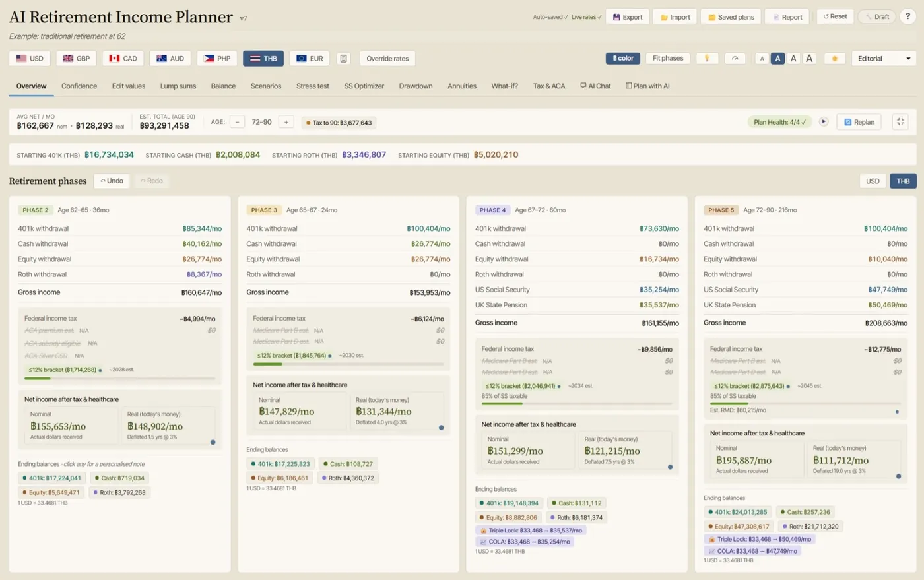Open help via the question mark button
The width and height of the screenshot is (924, 580).
(907, 17)
